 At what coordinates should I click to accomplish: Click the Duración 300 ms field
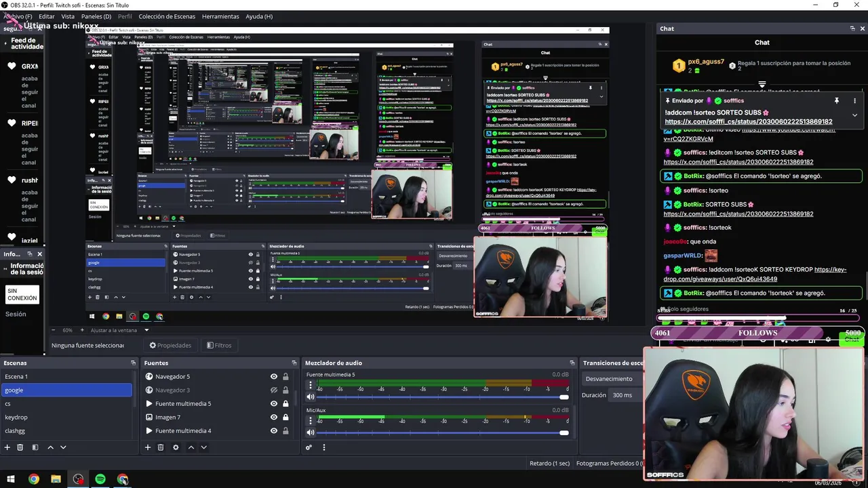click(626, 395)
